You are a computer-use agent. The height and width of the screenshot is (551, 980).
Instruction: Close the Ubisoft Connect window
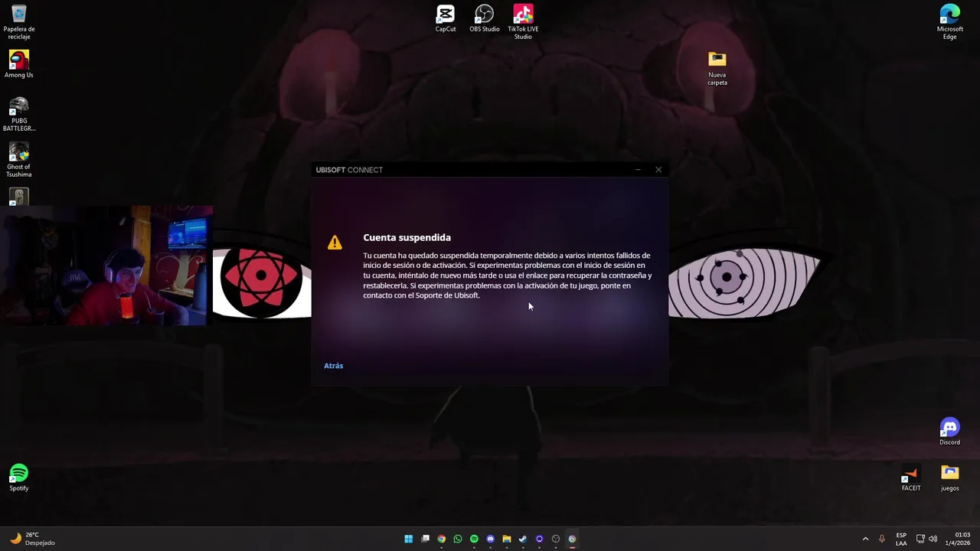tap(658, 170)
